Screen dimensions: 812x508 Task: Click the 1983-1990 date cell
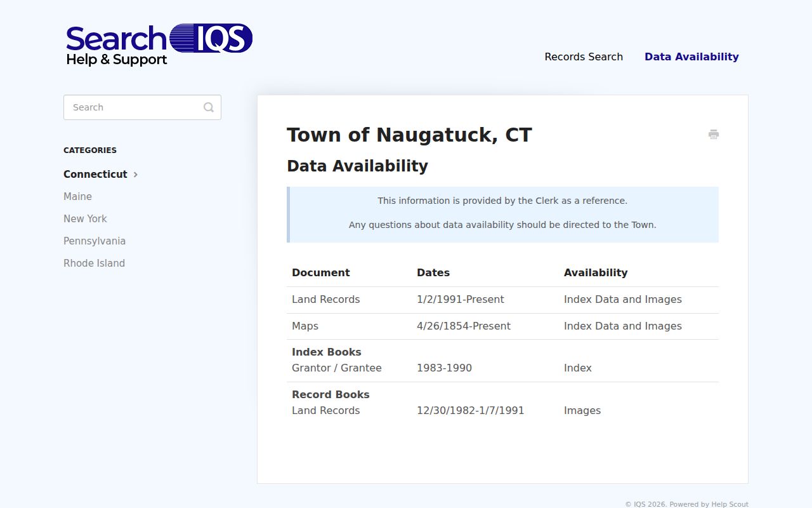coord(444,368)
